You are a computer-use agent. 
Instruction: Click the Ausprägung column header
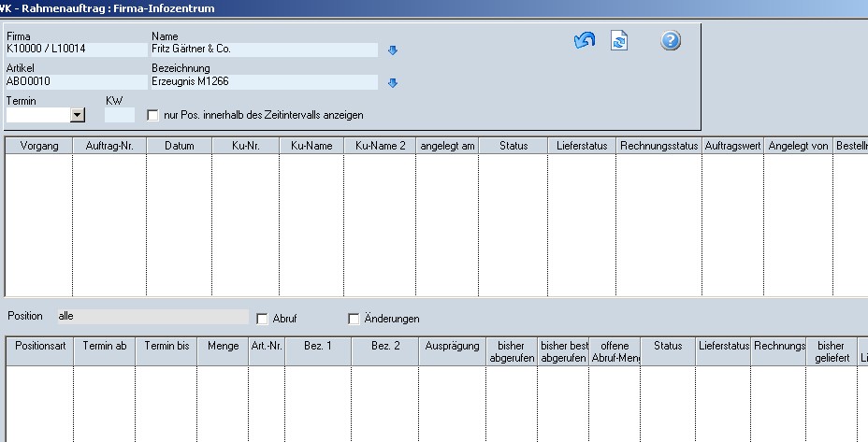point(452,346)
